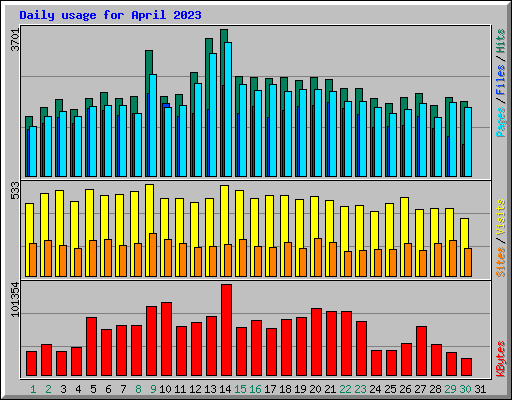The height and width of the screenshot is (400, 512).
Task: Select day label 6 on the x-axis
Action: (x=108, y=389)
